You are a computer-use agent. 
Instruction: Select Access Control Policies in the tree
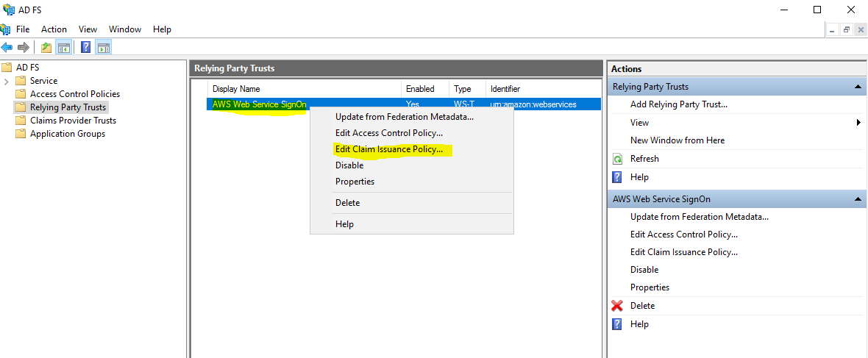(x=74, y=94)
